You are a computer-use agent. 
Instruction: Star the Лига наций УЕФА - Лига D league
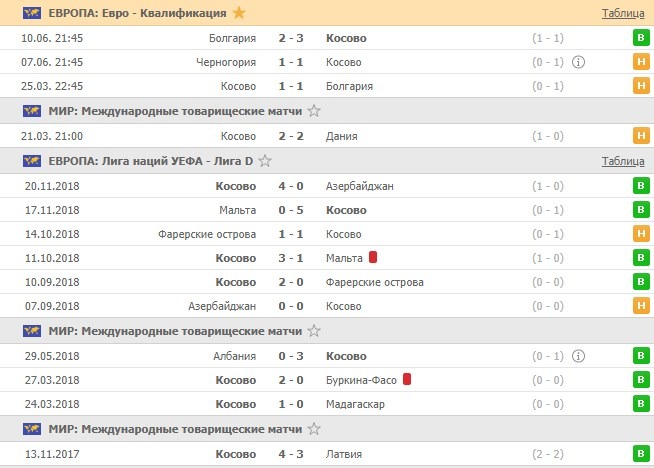tap(265, 160)
